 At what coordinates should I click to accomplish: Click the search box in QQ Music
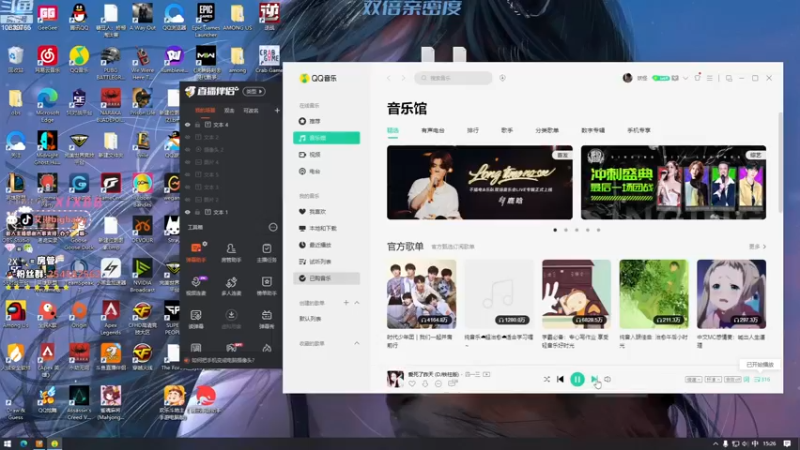pyautogui.click(x=453, y=78)
